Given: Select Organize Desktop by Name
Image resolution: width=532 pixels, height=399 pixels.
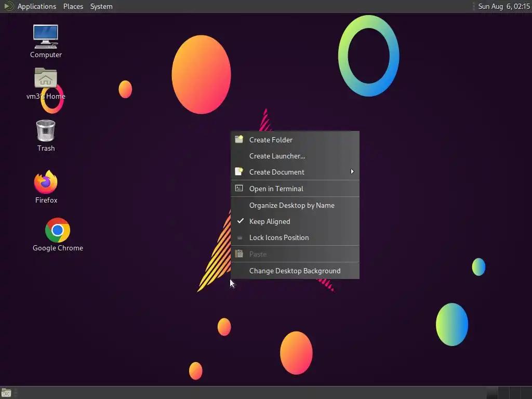Looking at the screenshot, I should [295, 205].
